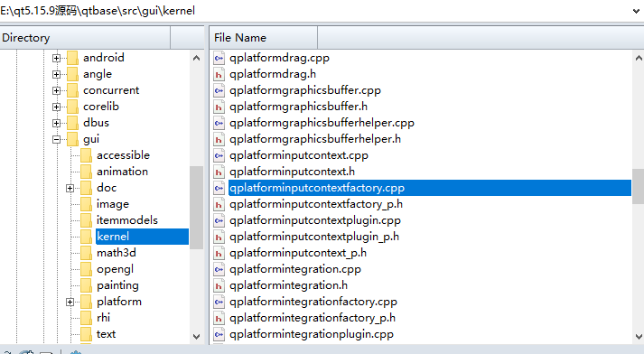Click the C++ icon of qplatformgraphicsbuffer.cpp
The height and width of the screenshot is (354, 644).
pos(219,90)
